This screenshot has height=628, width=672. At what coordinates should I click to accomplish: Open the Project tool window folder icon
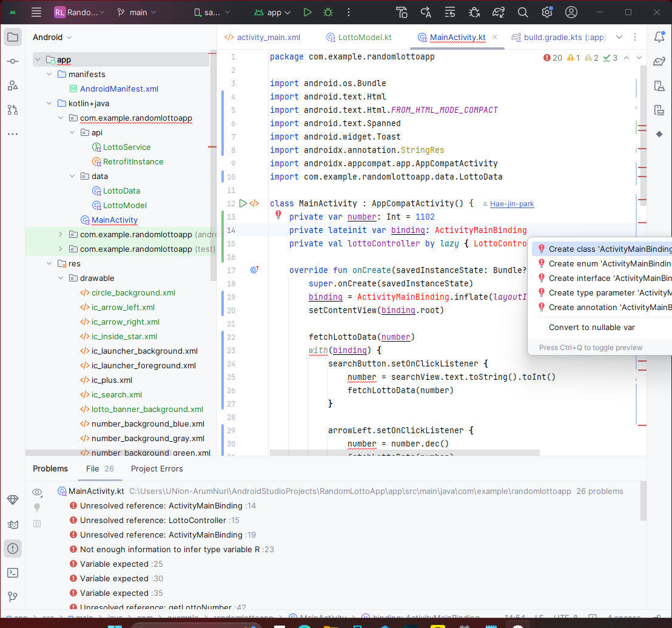pyautogui.click(x=13, y=37)
